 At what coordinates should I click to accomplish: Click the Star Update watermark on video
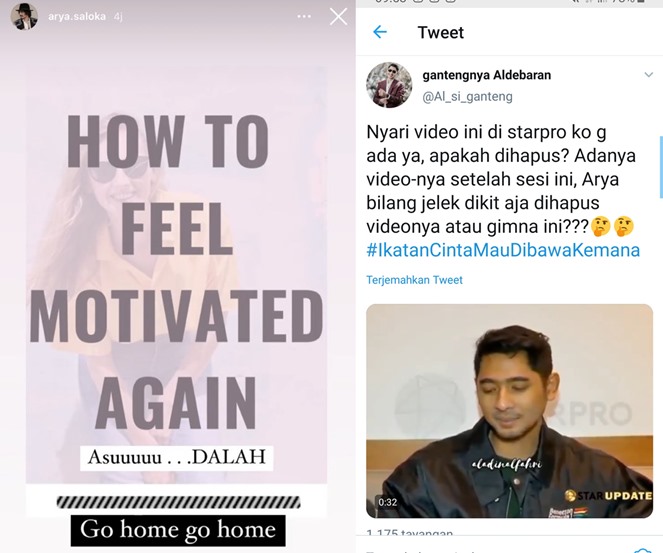(x=608, y=496)
